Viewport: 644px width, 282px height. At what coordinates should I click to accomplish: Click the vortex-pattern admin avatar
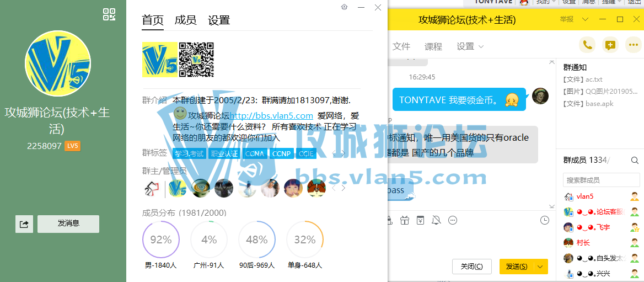click(201, 188)
